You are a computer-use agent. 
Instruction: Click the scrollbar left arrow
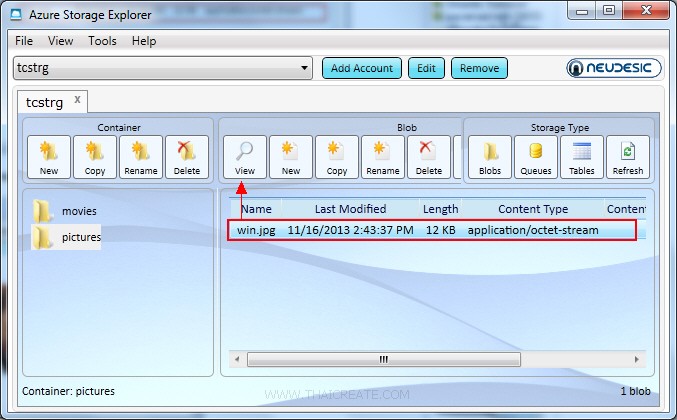[x=237, y=359]
